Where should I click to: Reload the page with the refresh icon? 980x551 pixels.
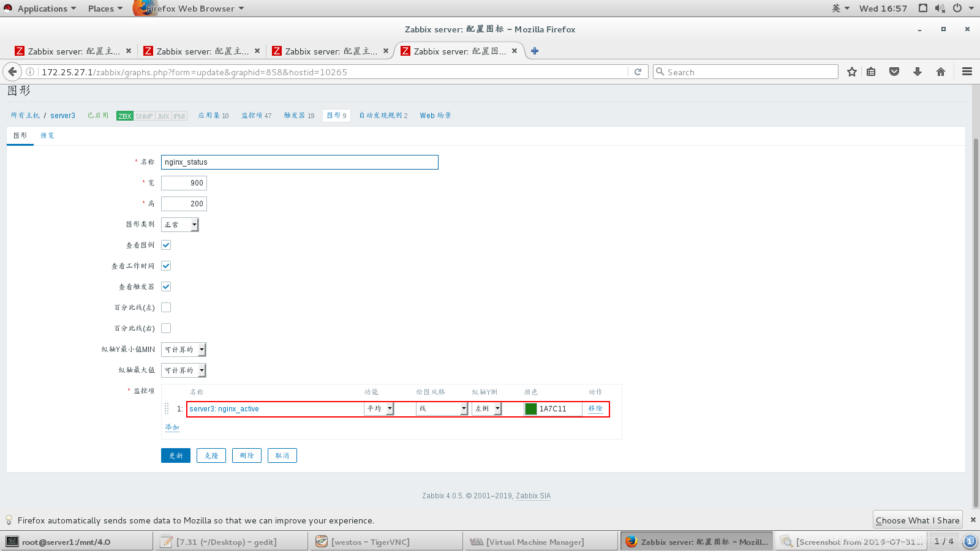click(x=638, y=72)
